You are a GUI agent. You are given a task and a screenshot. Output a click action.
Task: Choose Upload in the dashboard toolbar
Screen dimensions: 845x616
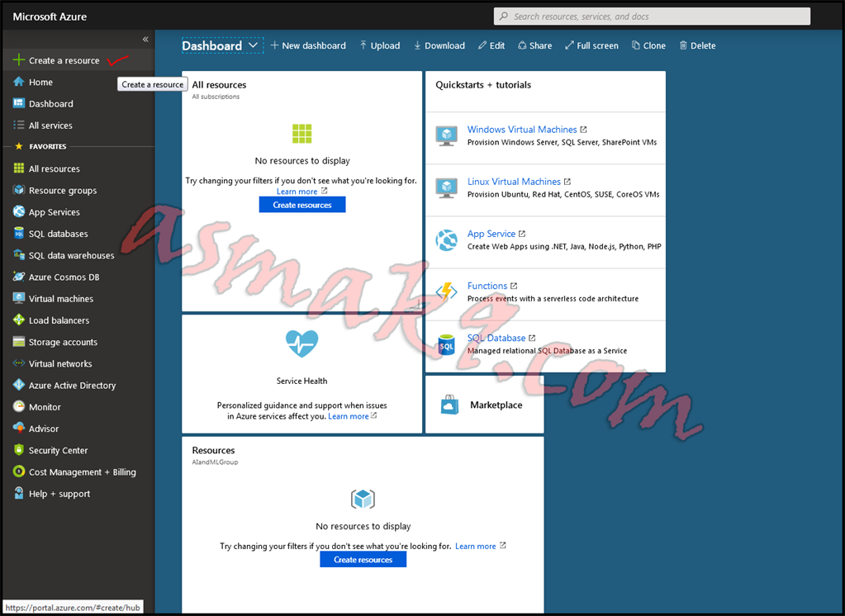click(x=380, y=45)
